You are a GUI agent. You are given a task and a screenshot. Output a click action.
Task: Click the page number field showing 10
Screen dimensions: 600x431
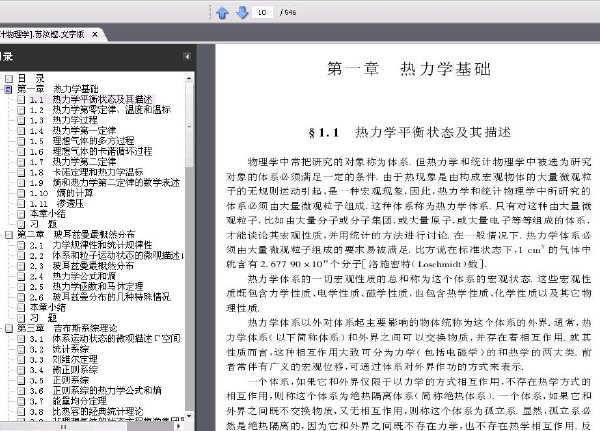pyautogui.click(x=262, y=12)
